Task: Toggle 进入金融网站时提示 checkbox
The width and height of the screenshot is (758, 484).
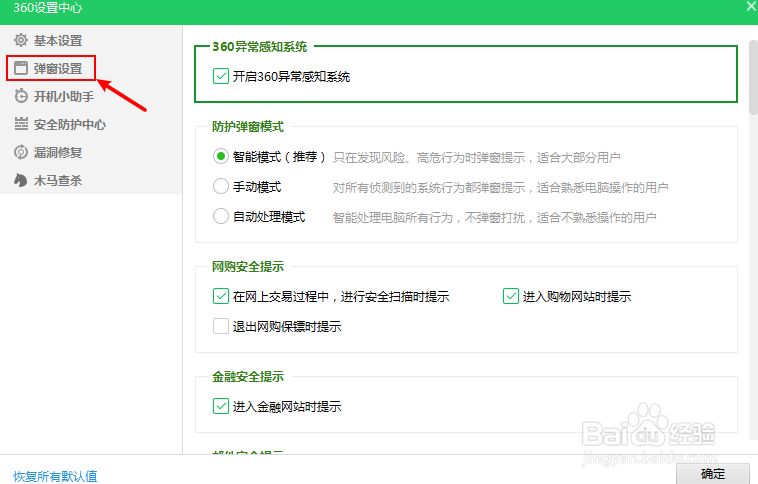Action: (x=221, y=406)
